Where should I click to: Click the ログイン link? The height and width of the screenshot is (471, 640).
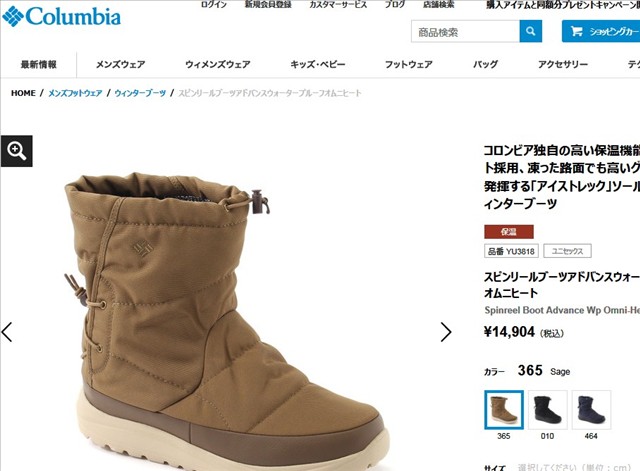tap(214, 4)
